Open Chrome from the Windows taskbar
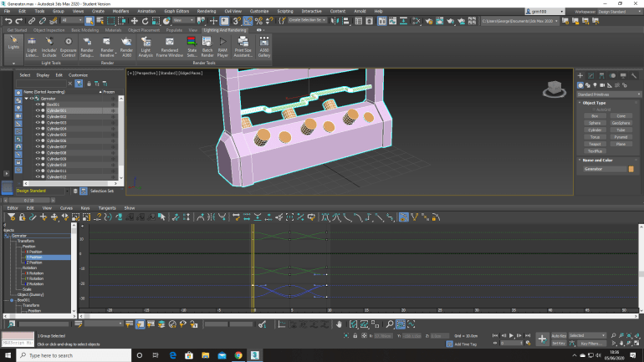Viewport: 644px width, 362px height. (238, 355)
